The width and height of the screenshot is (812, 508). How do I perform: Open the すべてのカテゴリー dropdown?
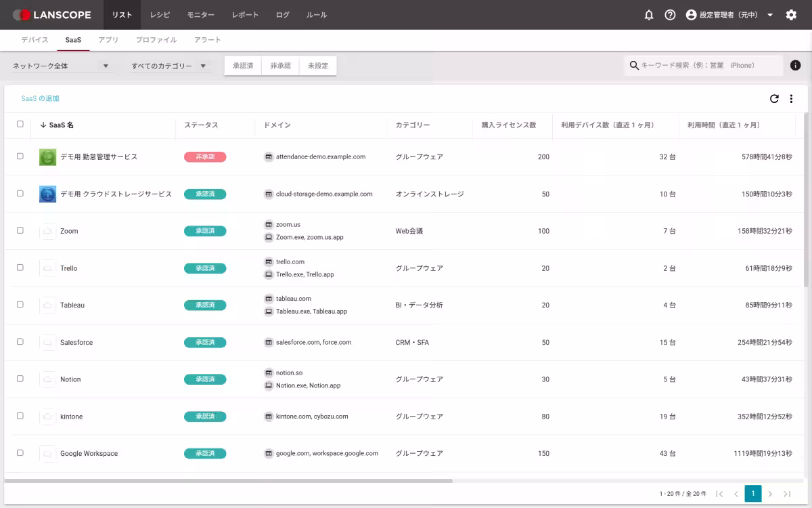(171, 66)
